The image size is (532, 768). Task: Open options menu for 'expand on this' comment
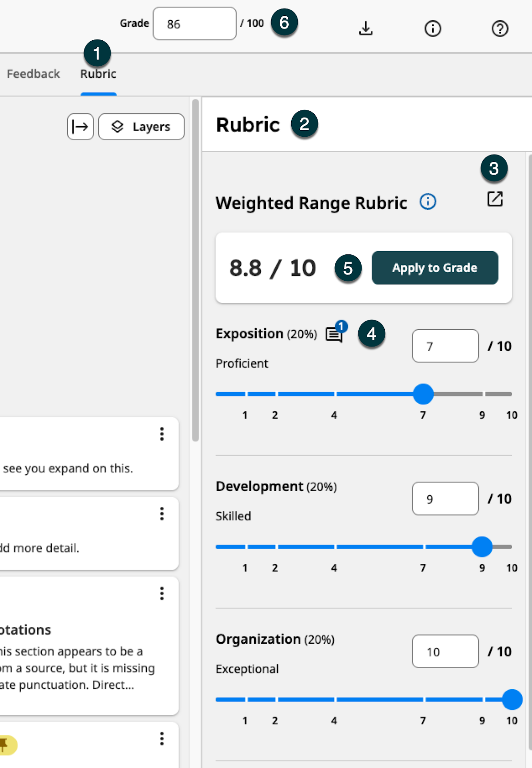[x=162, y=434]
